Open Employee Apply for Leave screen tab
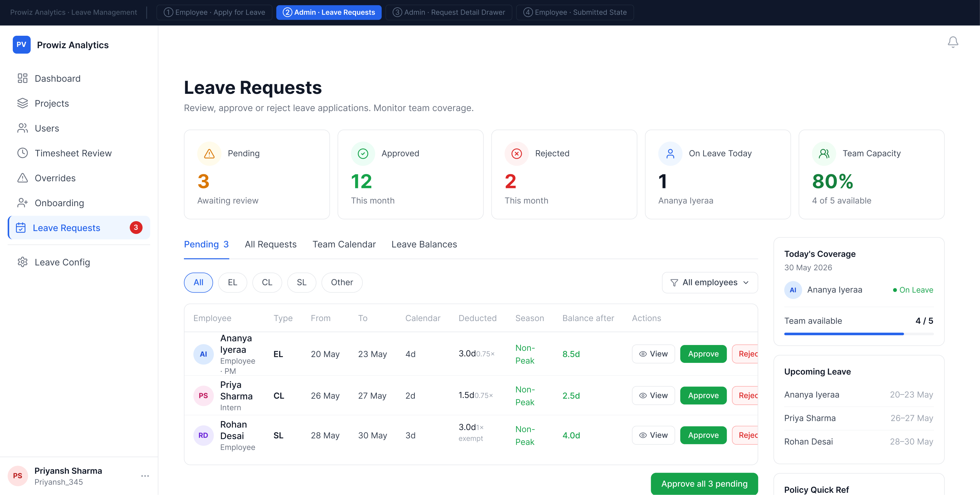This screenshot has width=980, height=495. (x=214, y=12)
